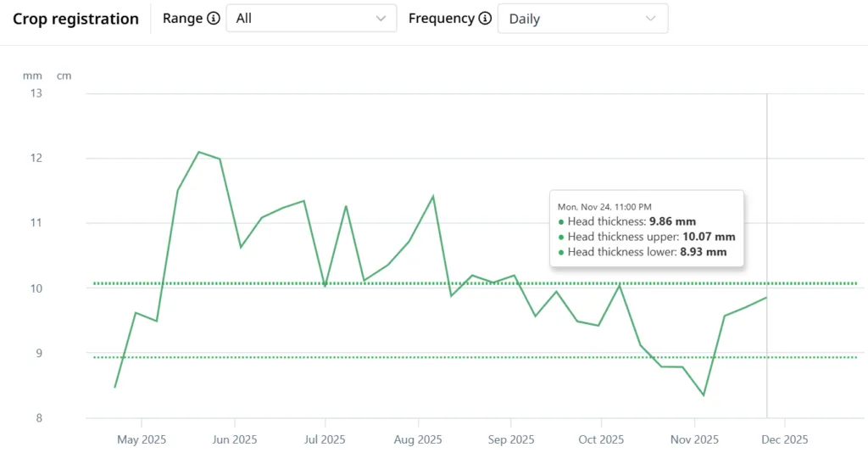Viewport: 868px width, 453px height.
Task: Click the Crop registration title
Action: [x=75, y=19]
